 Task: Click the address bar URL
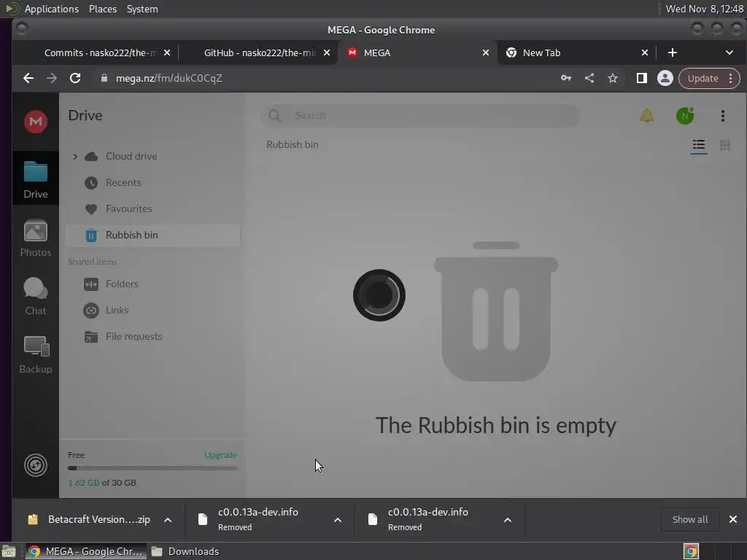pos(169,78)
